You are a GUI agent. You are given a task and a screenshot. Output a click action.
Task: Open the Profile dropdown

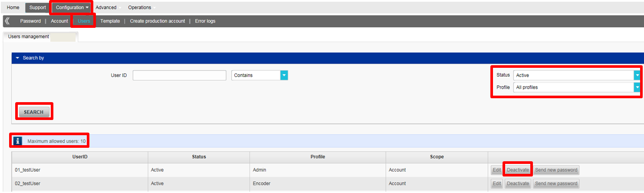(577, 87)
